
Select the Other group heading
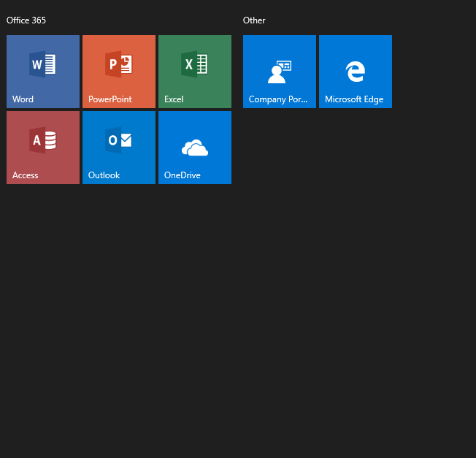(254, 20)
